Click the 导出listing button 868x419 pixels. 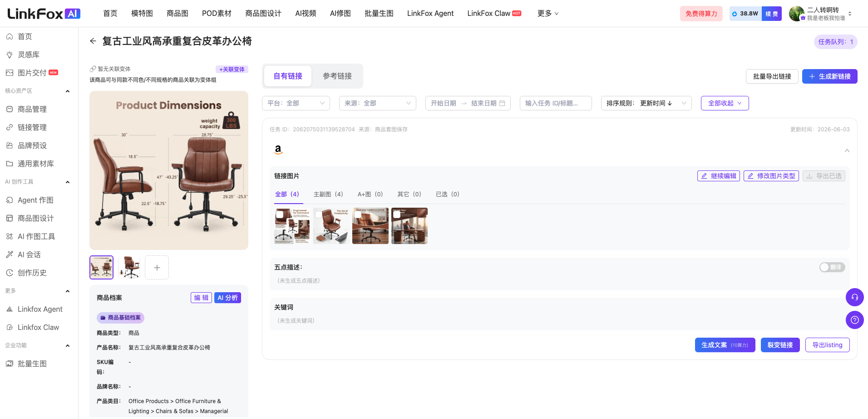[828, 345]
